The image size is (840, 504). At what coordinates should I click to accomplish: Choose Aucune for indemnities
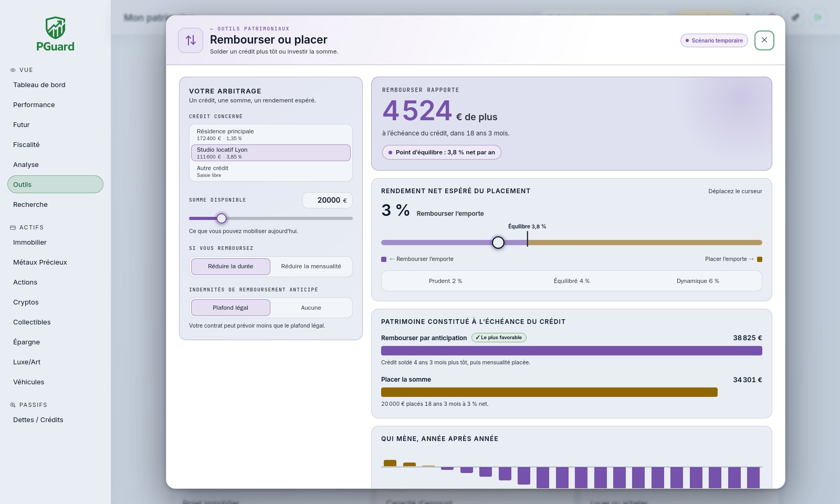point(311,308)
